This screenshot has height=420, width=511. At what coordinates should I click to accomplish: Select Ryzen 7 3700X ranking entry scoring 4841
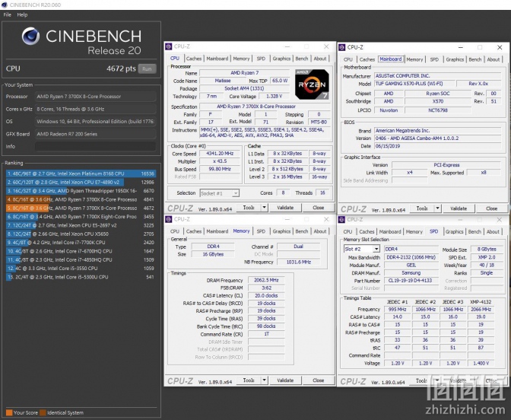81,199
